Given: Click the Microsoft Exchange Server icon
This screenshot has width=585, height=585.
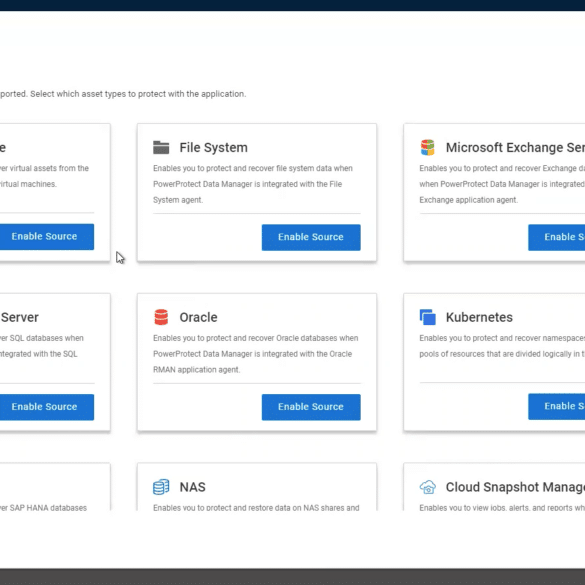Looking at the screenshot, I should (428, 147).
